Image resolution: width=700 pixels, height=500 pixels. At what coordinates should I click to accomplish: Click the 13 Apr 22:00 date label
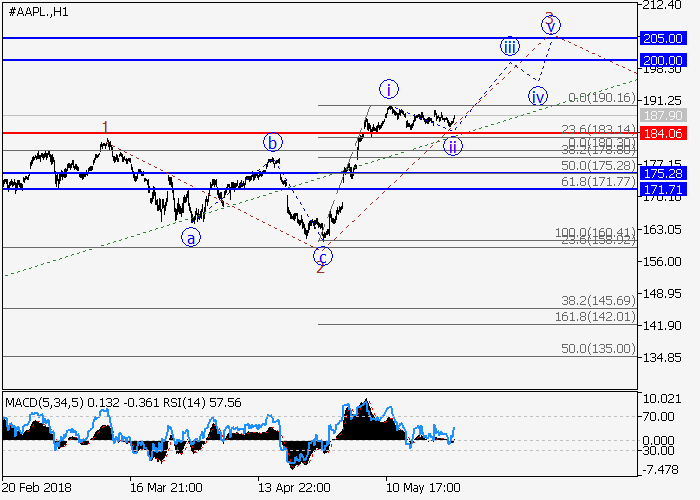tap(294, 487)
